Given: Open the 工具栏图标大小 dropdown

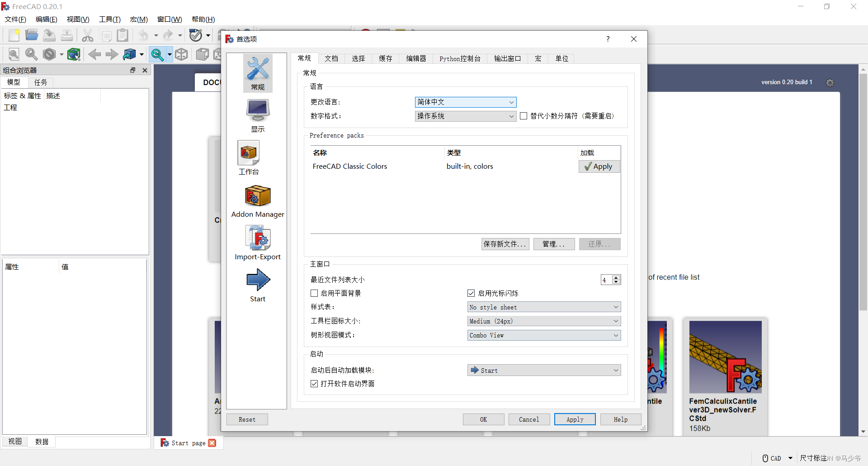Looking at the screenshot, I should (544, 321).
